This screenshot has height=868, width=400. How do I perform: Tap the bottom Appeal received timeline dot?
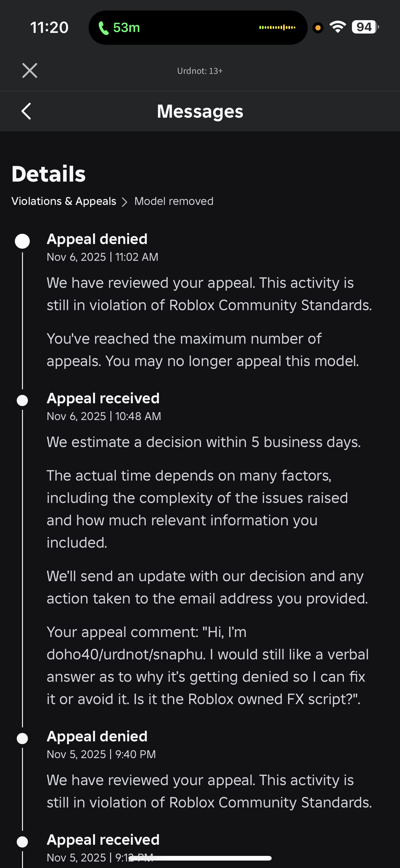pos(22,842)
